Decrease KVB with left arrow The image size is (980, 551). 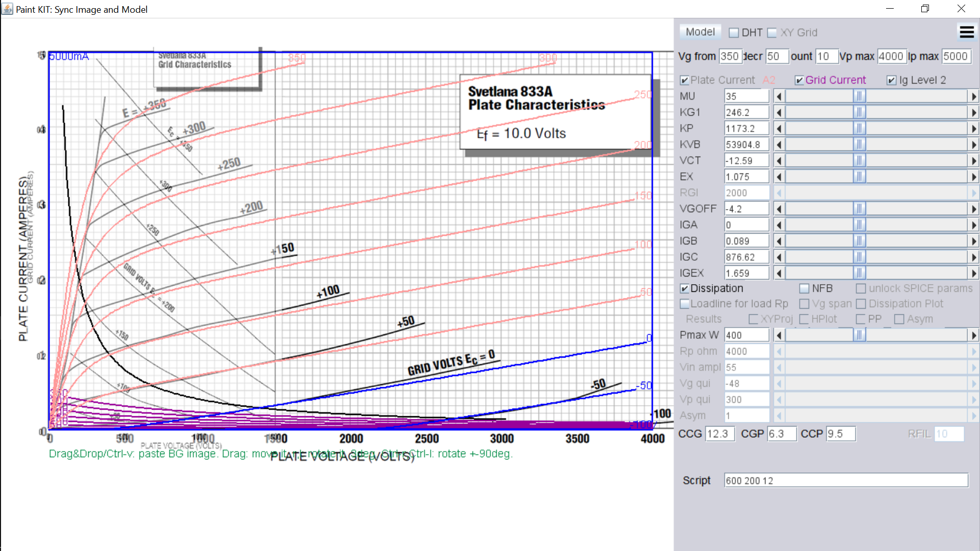(x=779, y=144)
